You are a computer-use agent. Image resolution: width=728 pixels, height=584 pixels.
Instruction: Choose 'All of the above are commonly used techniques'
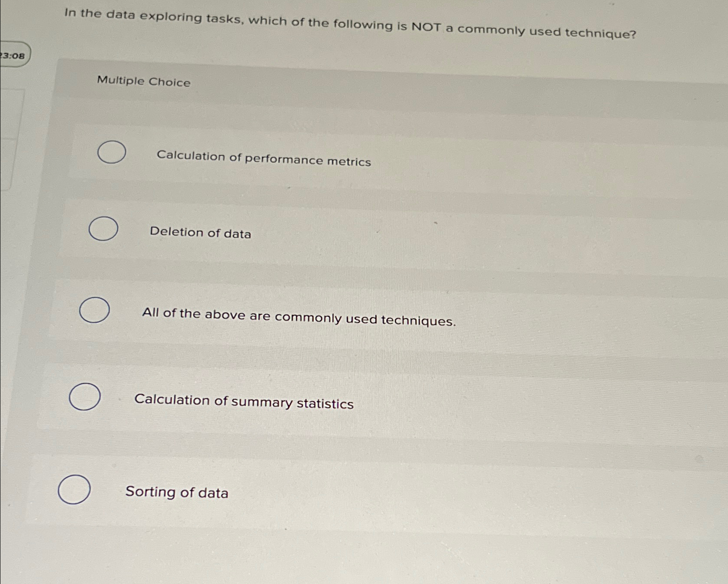click(x=95, y=311)
